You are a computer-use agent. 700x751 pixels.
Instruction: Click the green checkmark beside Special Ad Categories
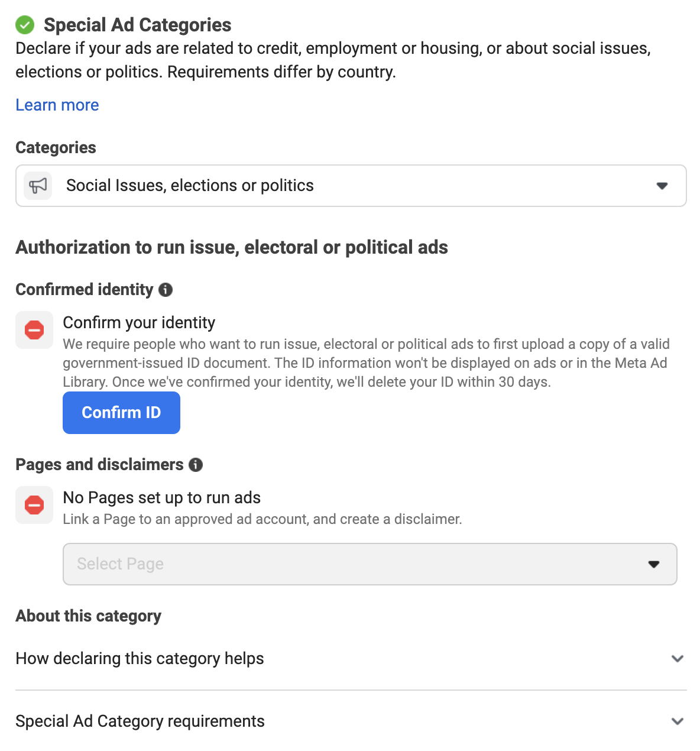tap(25, 25)
